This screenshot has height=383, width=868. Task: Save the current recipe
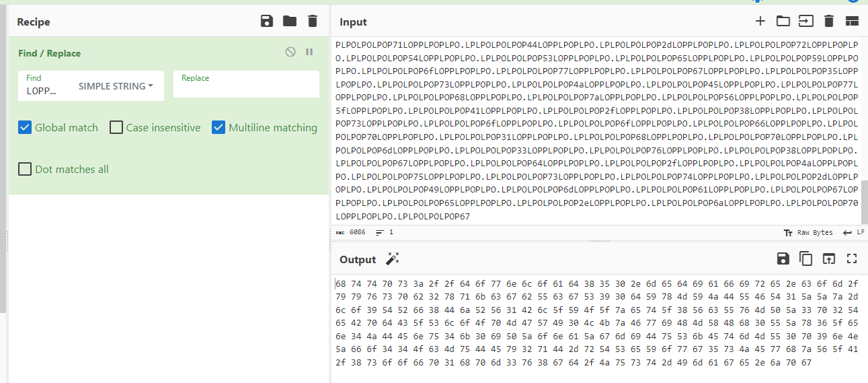(267, 22)
